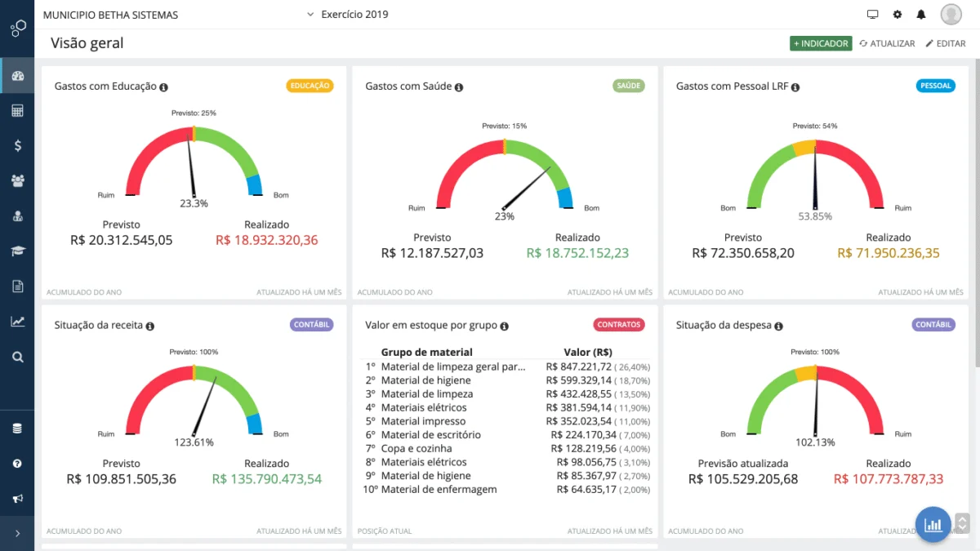The width and height of the screenshot is (980, 551).
Task: Click the Gastos com Educação gauge
Action: pyautogui.click(x=194, y=162)
